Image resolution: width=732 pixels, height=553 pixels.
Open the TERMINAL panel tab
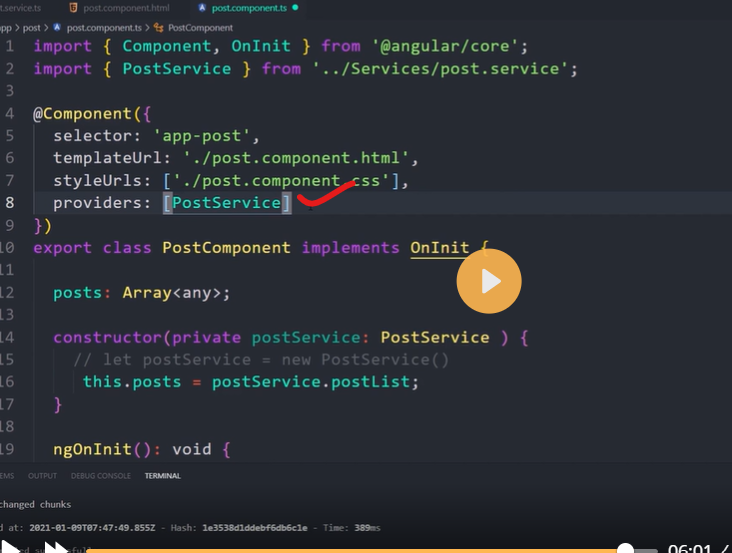162,476
